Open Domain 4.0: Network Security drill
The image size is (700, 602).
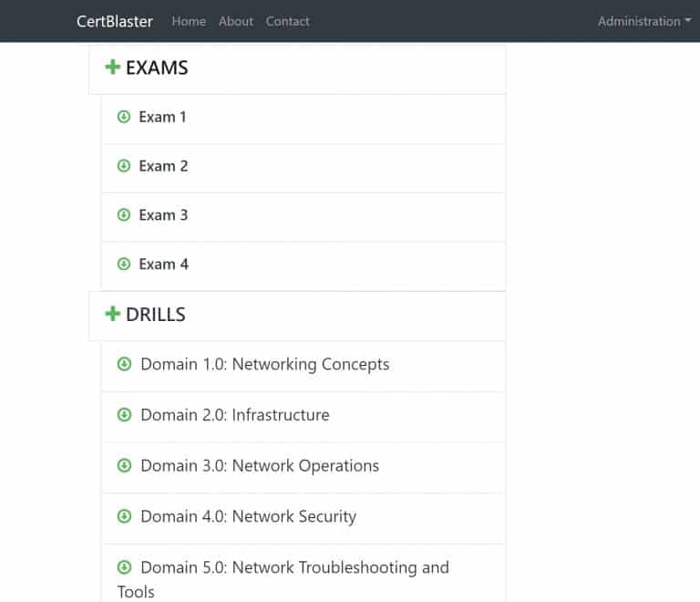(248, 517)
